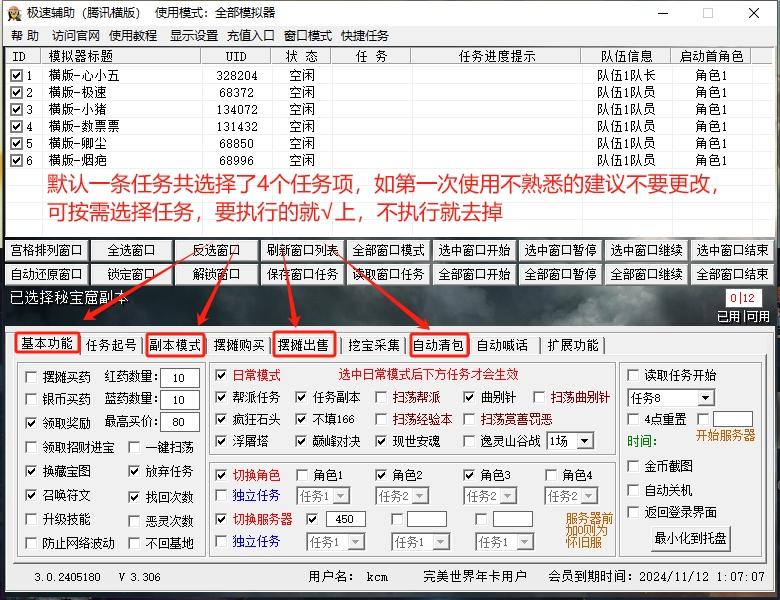Toggle the 日常模式 checkbox
Image resolution: width=780 pixels, height=600 pixels.
222,376
